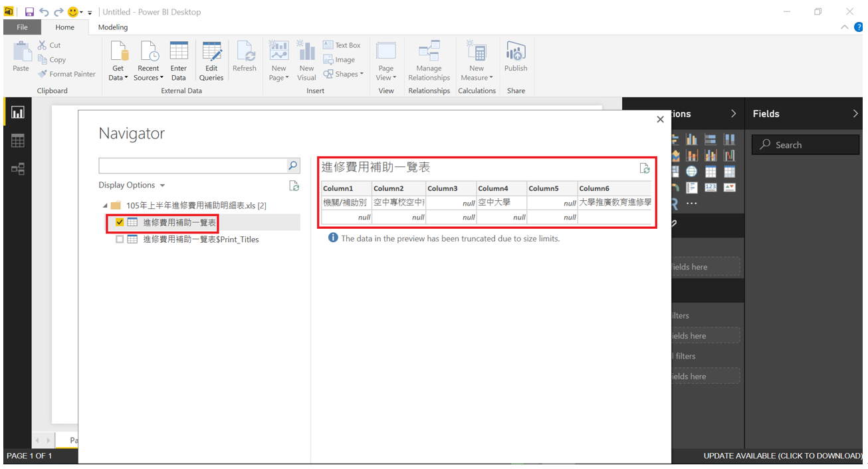Select the Matrix visual
Image resolution: width=868 pixels, height=469 pixels.
(729, 172)
